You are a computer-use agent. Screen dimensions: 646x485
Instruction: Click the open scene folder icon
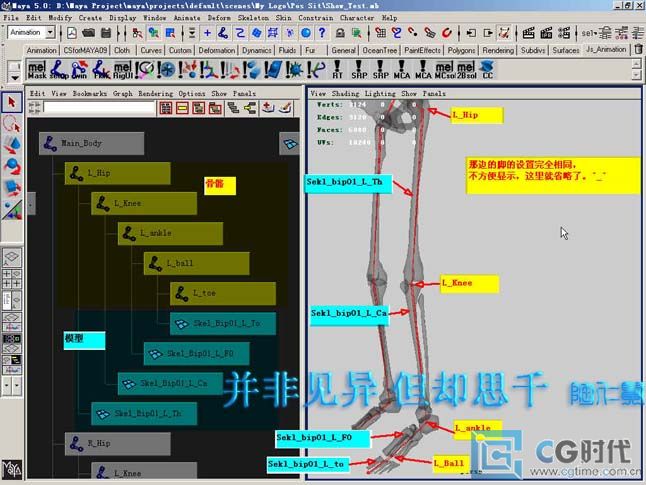(x=89, y=33)
